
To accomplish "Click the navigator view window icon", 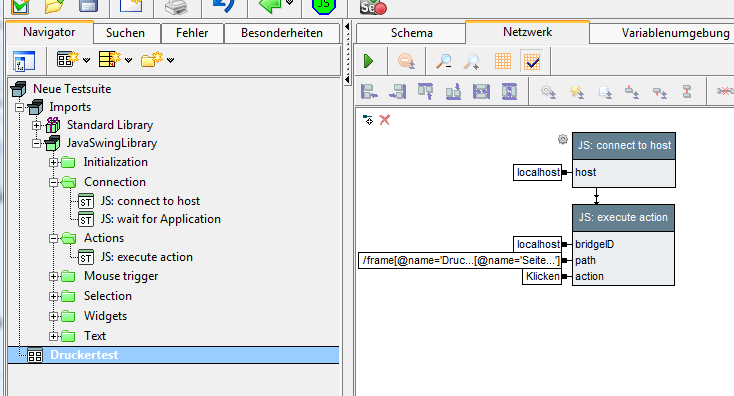I will click(24, 61).
